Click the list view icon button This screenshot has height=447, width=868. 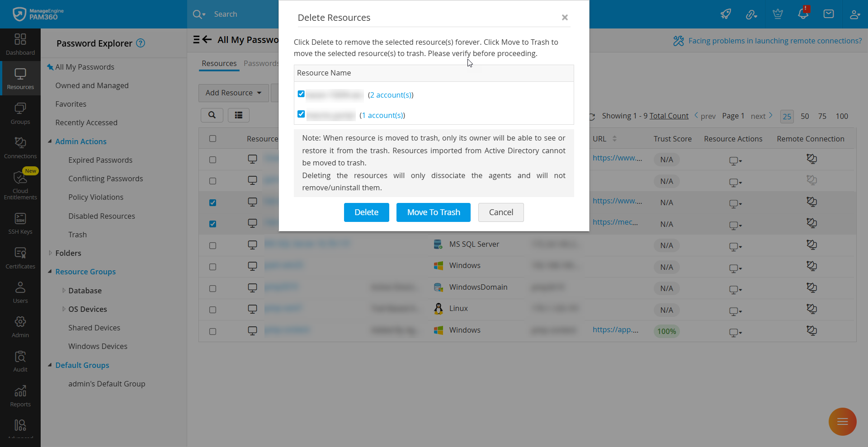click(x=239, y=115)
